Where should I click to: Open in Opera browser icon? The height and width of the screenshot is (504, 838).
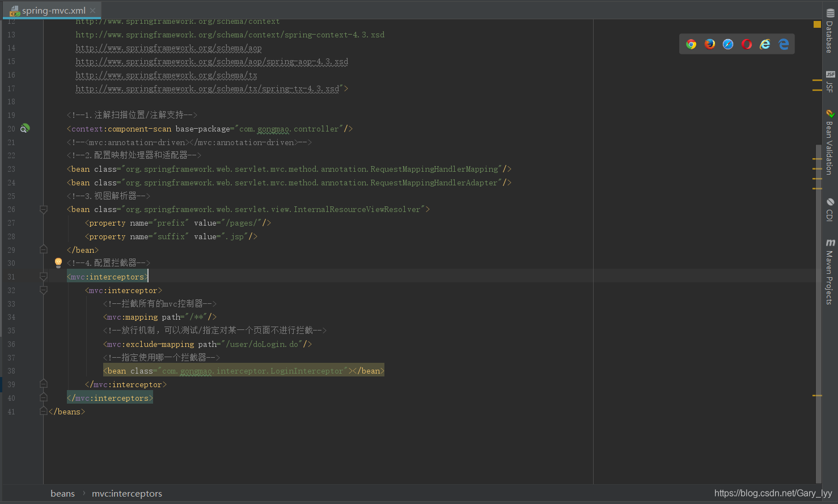(747, 44)
